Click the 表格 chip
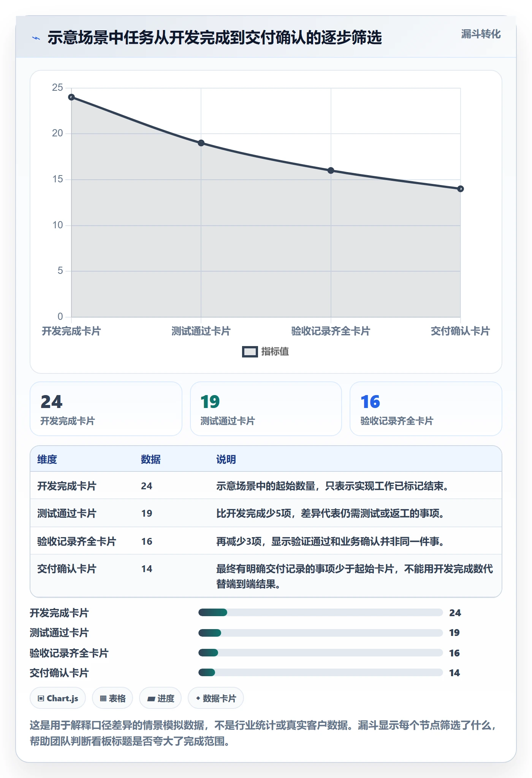Screen dimensions: 532x778 pyautogui.click(x=112, y=698)
